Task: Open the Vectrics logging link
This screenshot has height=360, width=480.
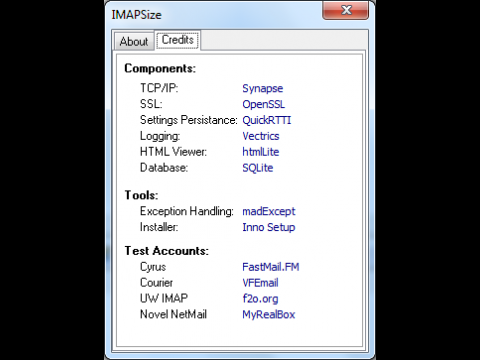Action: 261,136
